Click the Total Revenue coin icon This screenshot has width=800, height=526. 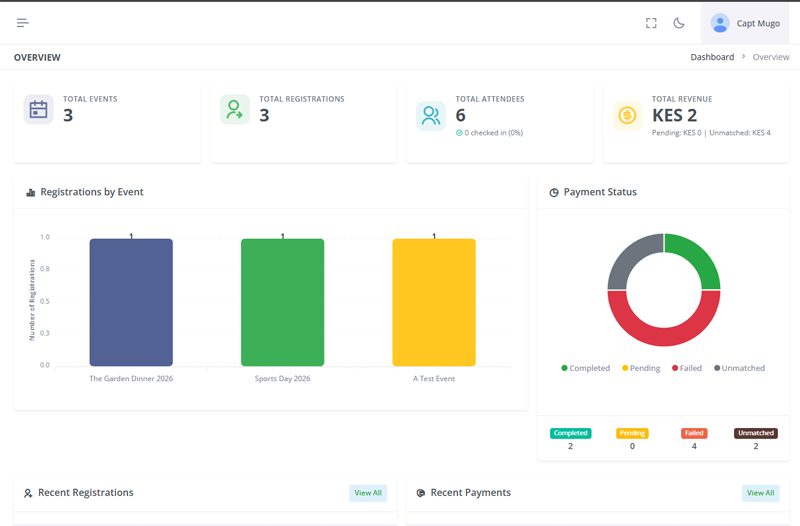click(627, 116)
